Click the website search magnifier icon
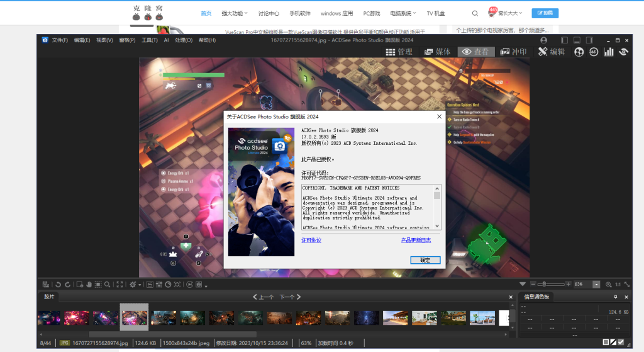Viewport: 644px width, 352px height. [x=475, y=14]
